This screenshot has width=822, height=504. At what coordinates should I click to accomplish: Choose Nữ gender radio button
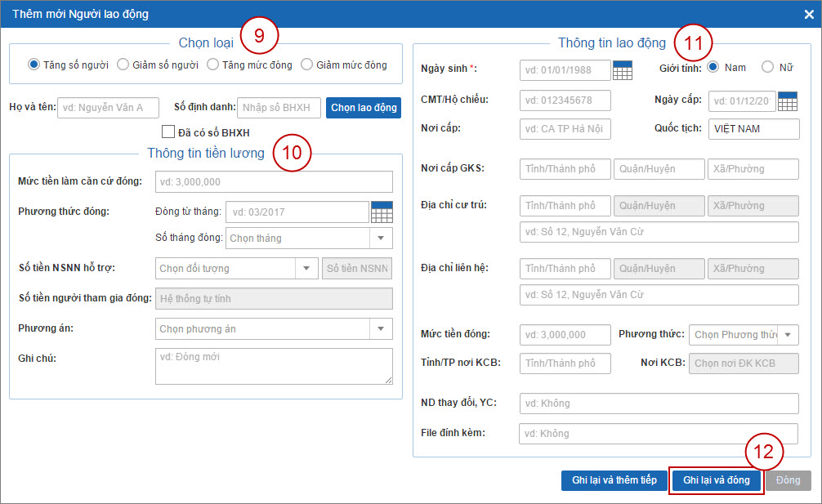tap(767, 67)
